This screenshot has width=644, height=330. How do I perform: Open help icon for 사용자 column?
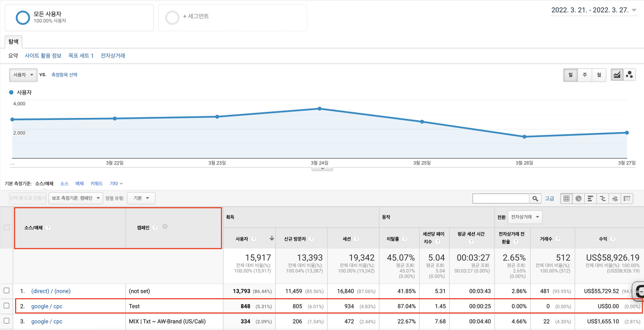pyautogui.click(x=254, y=239)
